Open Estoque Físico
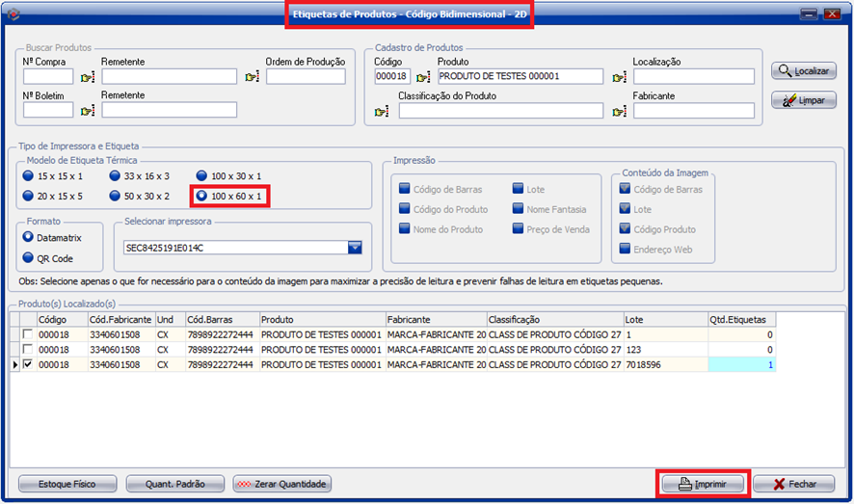This screenshot has width=854, height=504. (x=67, y=484)
